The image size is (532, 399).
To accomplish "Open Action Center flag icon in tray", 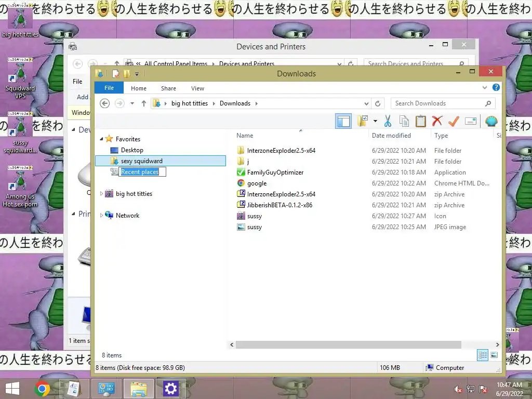I will pyautogui.click(x=483, y=389).
